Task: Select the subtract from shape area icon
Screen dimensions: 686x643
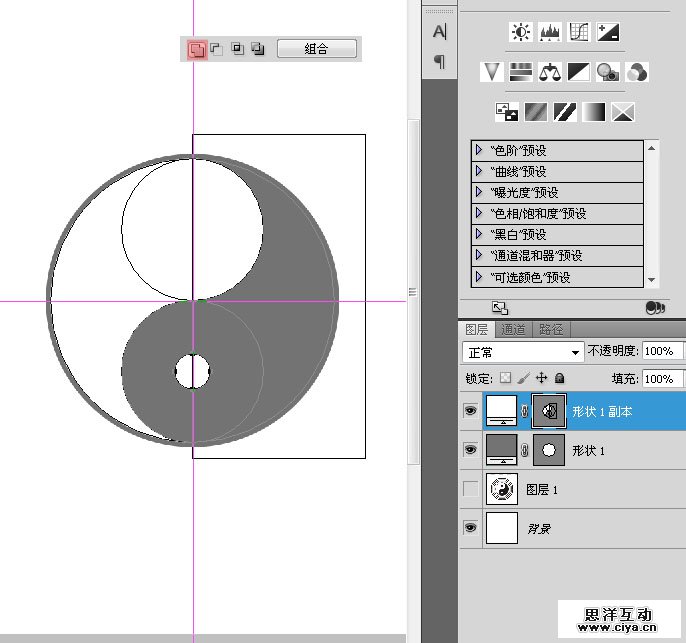Action: [217, 48]
